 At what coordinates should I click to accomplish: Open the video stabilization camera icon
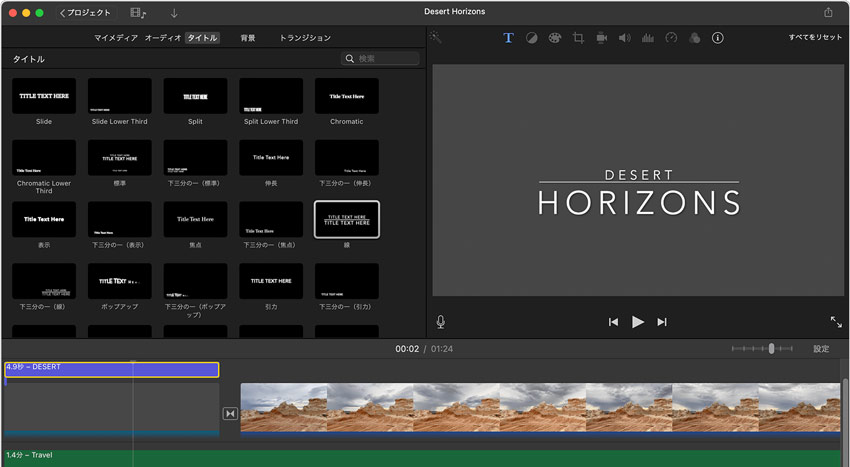(x=601, y=38)
